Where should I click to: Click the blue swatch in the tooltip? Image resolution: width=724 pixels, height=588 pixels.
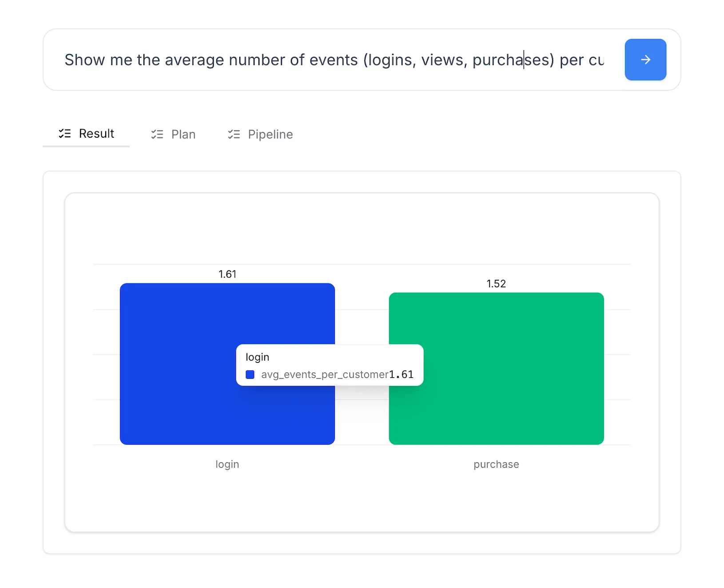click(x=250, y=375)
